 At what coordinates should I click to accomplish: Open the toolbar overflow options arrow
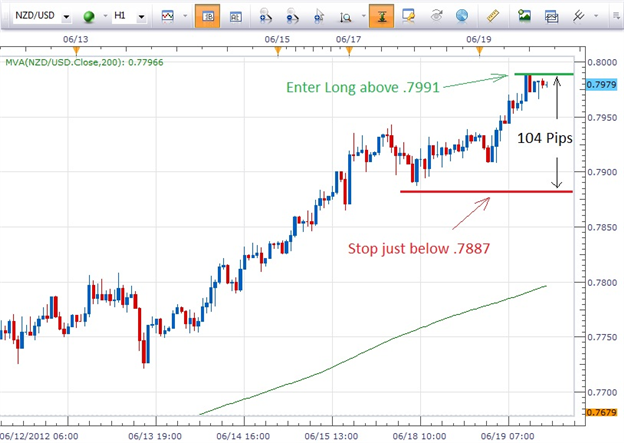tap(616, 16)
